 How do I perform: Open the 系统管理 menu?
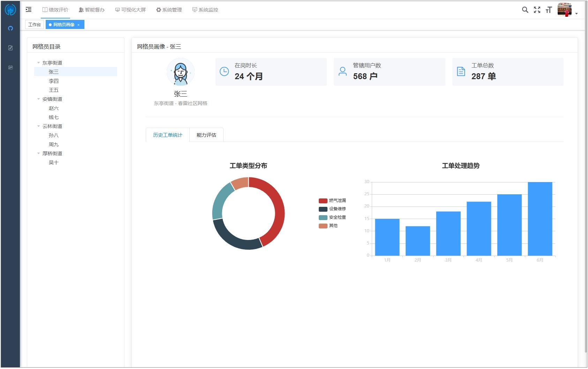[169, 10]
